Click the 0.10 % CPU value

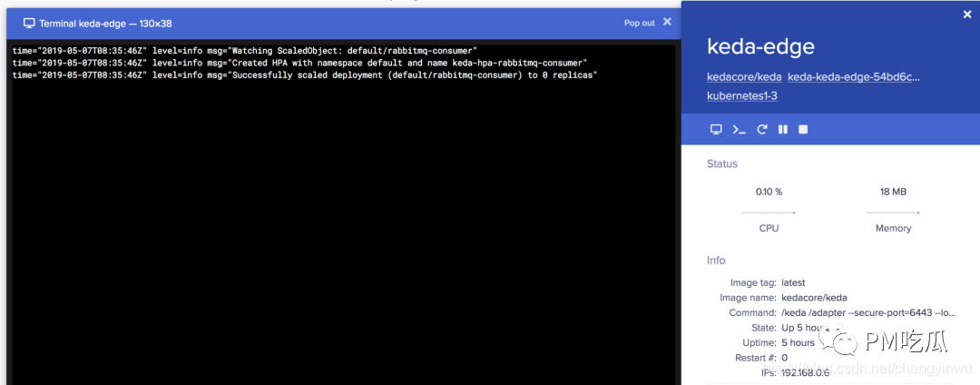pyautogui.click(x=769, y=192)
